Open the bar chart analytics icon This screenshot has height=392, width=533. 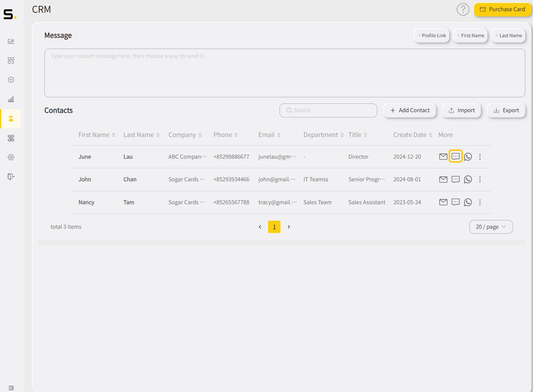tap(11, 99)
